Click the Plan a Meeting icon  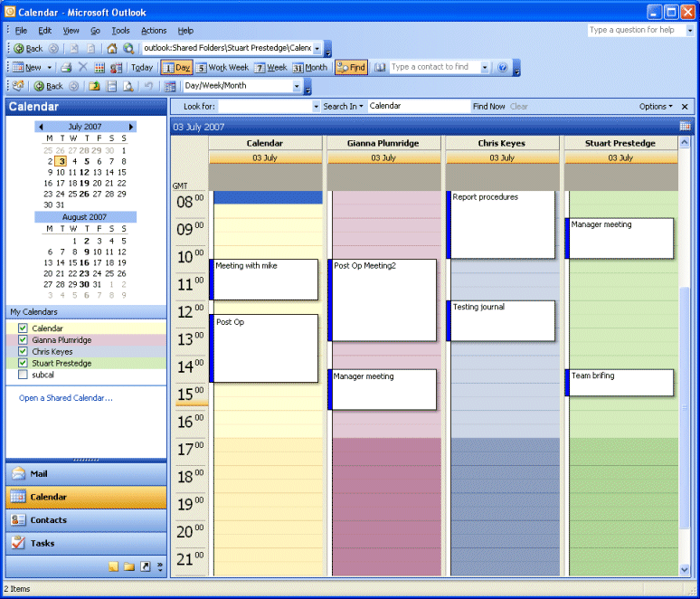[116, 68]
